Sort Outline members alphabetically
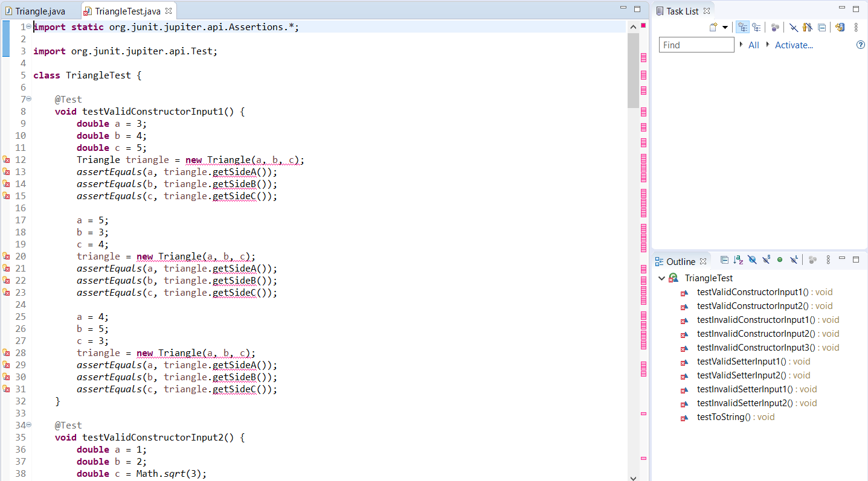Screen dimensions: 868x481 (738, 260)
